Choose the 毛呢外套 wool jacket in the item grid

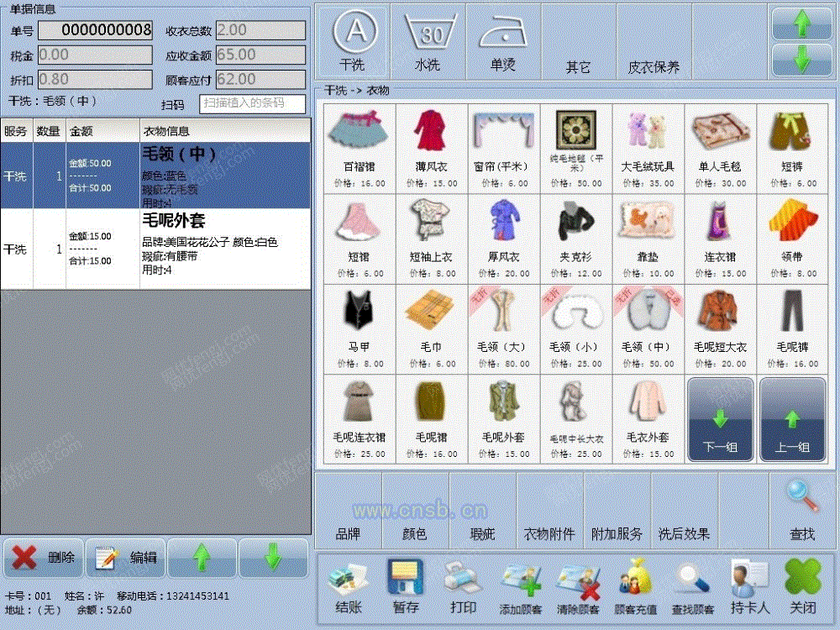click(x=504, y=419)
